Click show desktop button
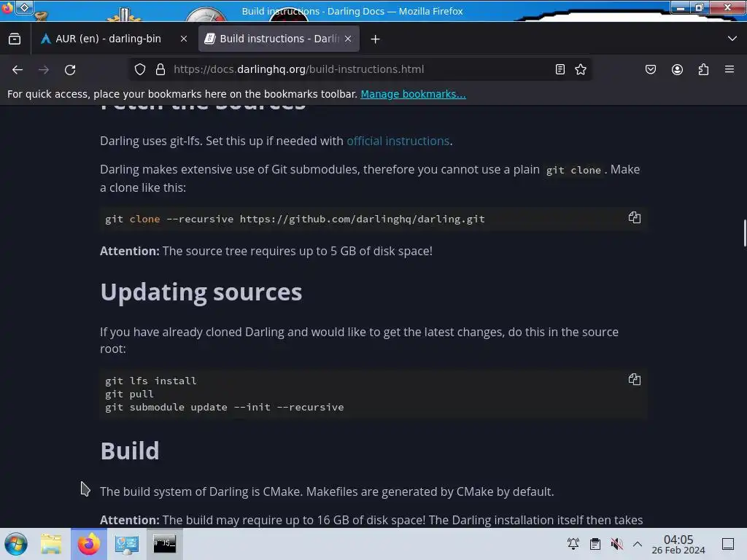The width and height of the screenshot is (747, 560). [728, 544]
